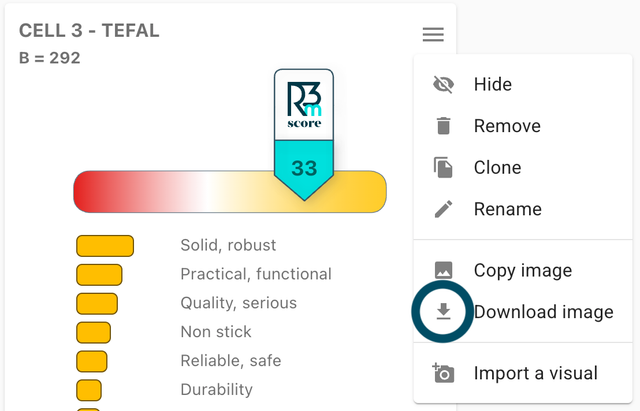Select Import a visual option
The width and height of the screenshot is (640, 411).
click(535, 374)
